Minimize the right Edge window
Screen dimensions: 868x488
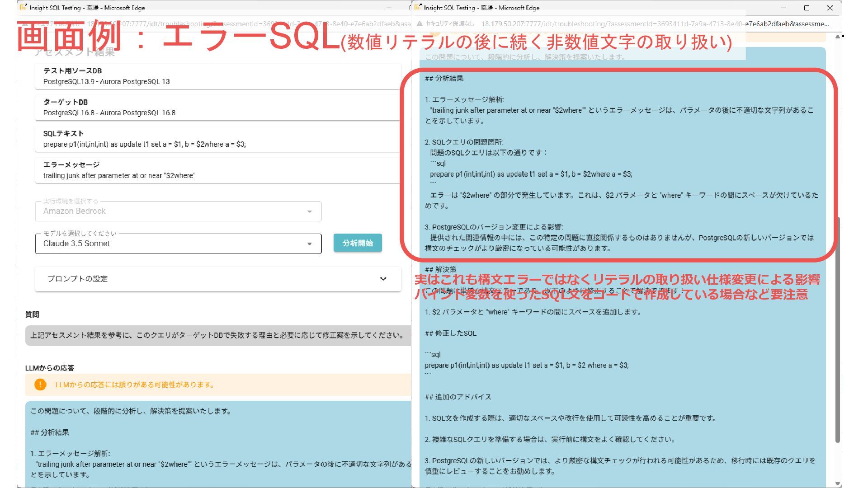(783, 8)
